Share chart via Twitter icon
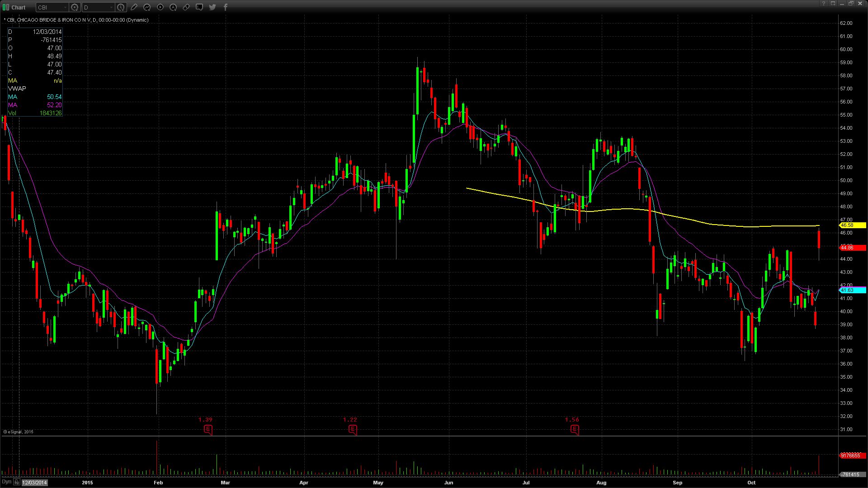Viewport: 868px width, 488px height. point(212,7)
